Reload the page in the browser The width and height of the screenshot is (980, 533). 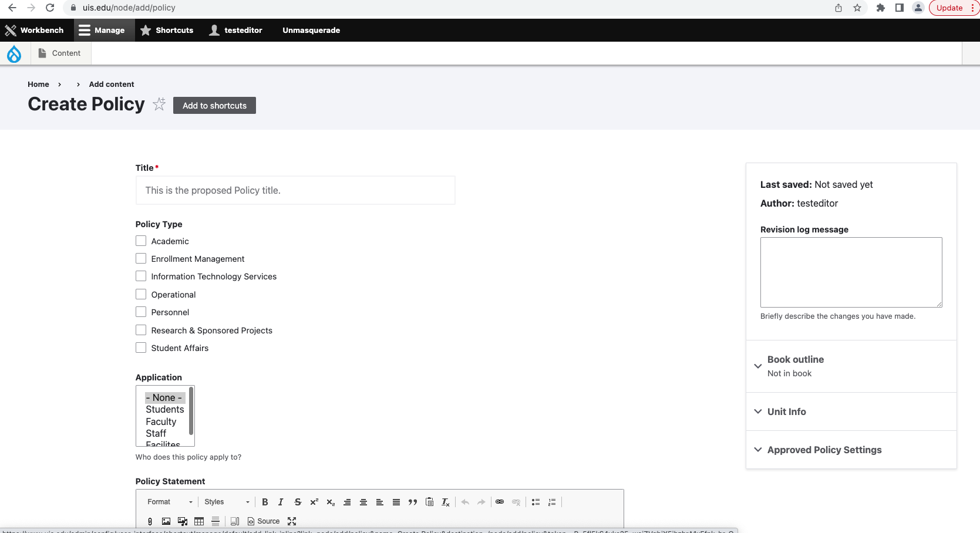(50, 8)
